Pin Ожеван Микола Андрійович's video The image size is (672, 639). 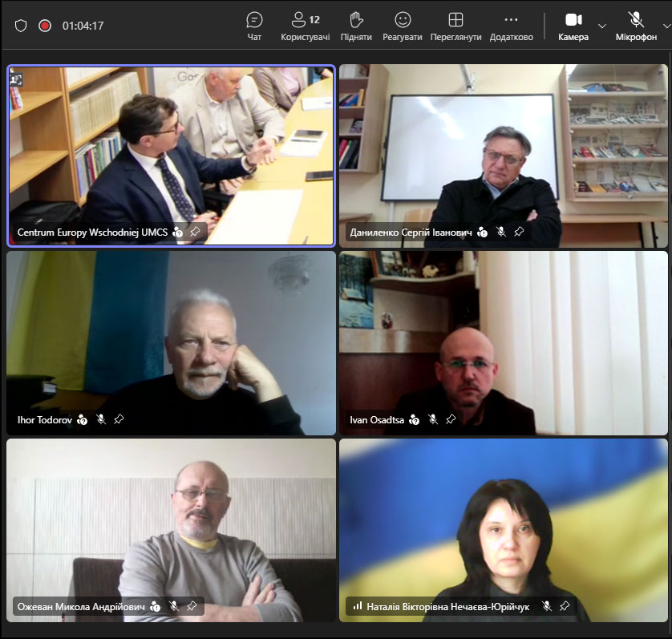[x=192, y=606]
